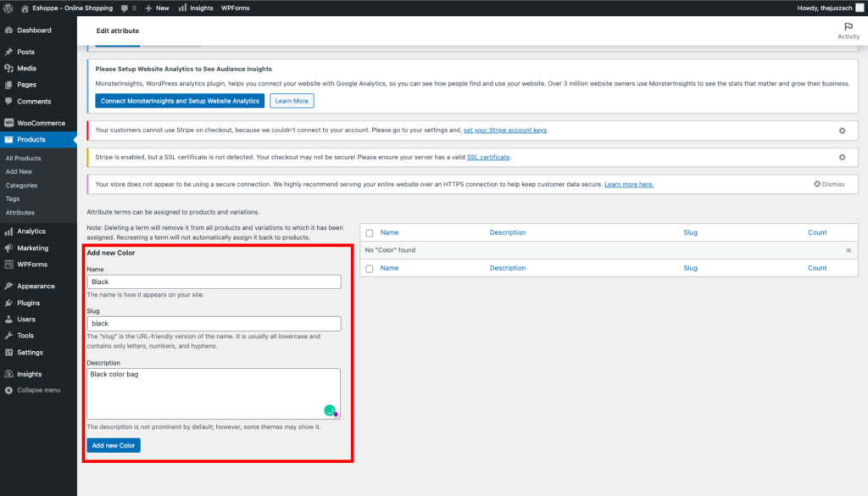Click the Add new Color button
Viewport: 868px width, 496px height.
[114, 445]
